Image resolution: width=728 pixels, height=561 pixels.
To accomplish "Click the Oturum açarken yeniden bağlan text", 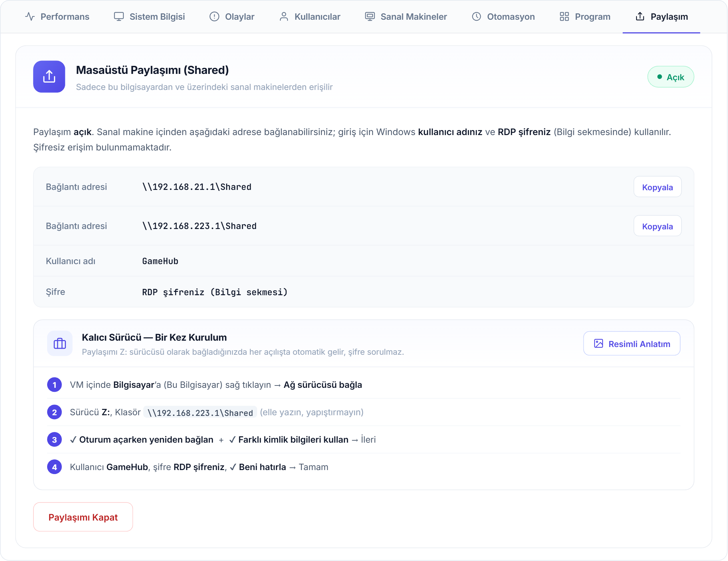I will coord(146,440).
